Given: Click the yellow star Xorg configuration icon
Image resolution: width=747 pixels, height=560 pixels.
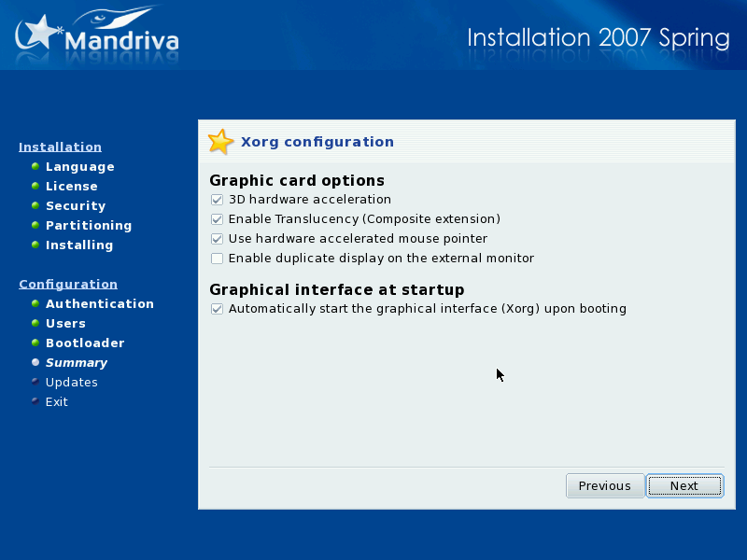Looking at the screenshot, I should click(x=220, y=142).
